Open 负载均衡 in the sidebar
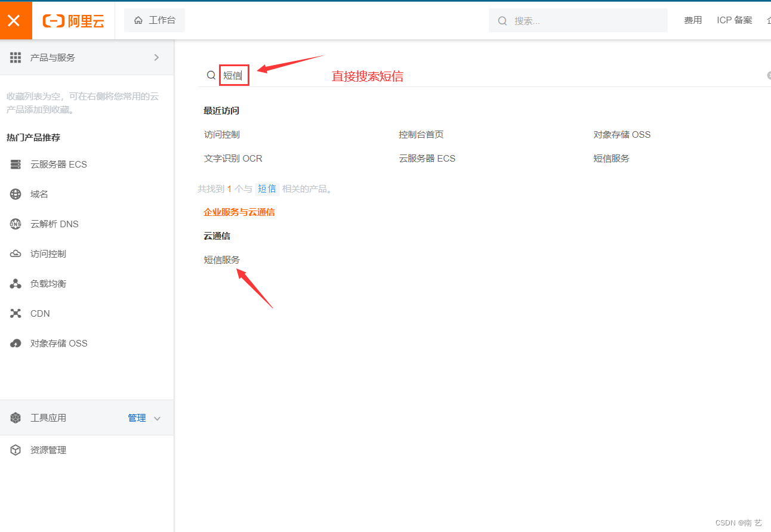This screenshot has width=771, height=532. (x=48, y=284)
